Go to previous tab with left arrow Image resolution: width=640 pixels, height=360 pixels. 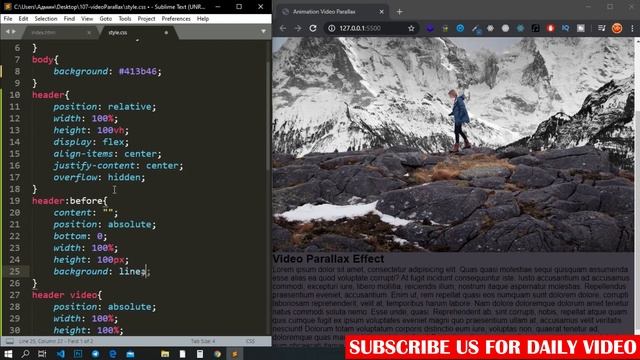coord(7,32)
